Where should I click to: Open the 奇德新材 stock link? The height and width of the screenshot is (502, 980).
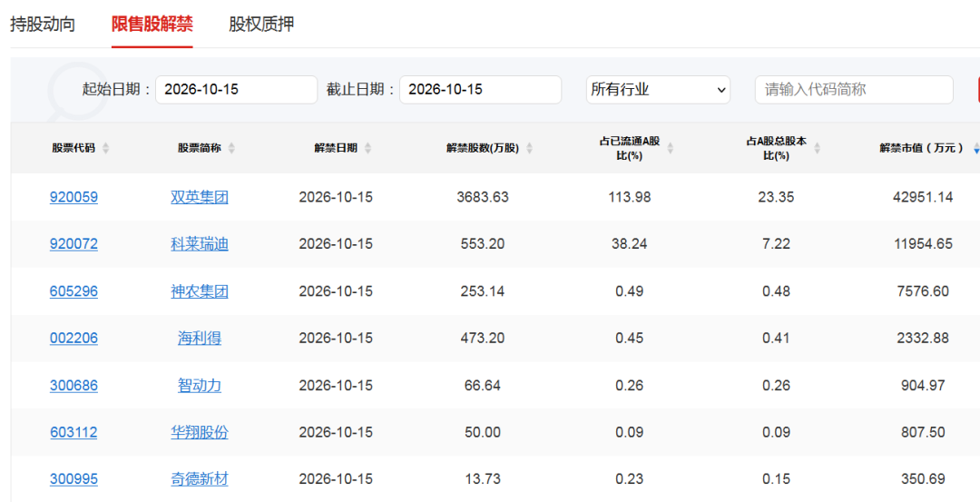point(200,479)
